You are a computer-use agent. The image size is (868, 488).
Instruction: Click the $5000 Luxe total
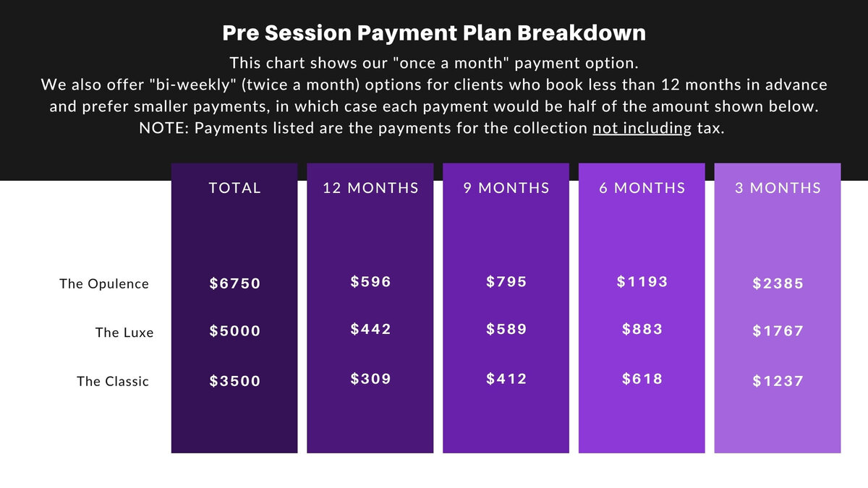[x=235, y=331]
